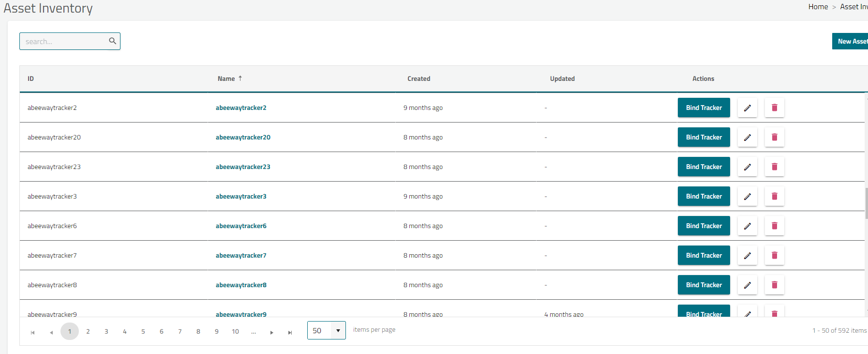Go to next page arrow

coord(272,332)
